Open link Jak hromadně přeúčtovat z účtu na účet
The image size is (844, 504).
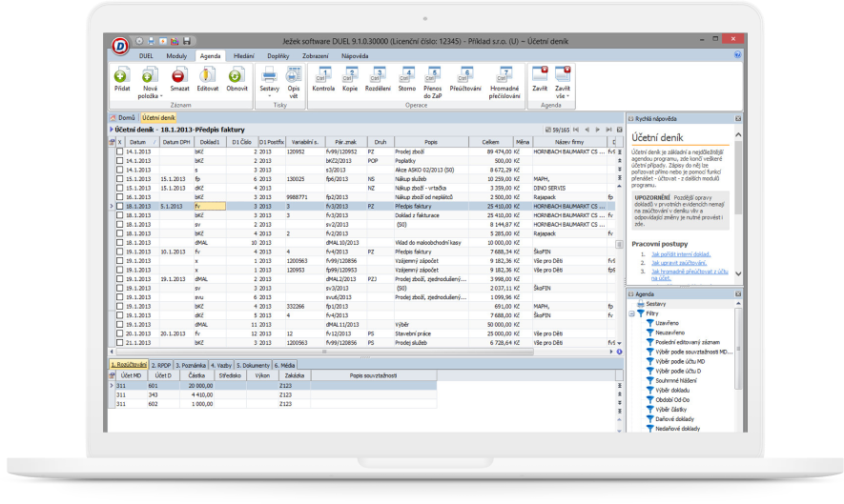(690, 274)
